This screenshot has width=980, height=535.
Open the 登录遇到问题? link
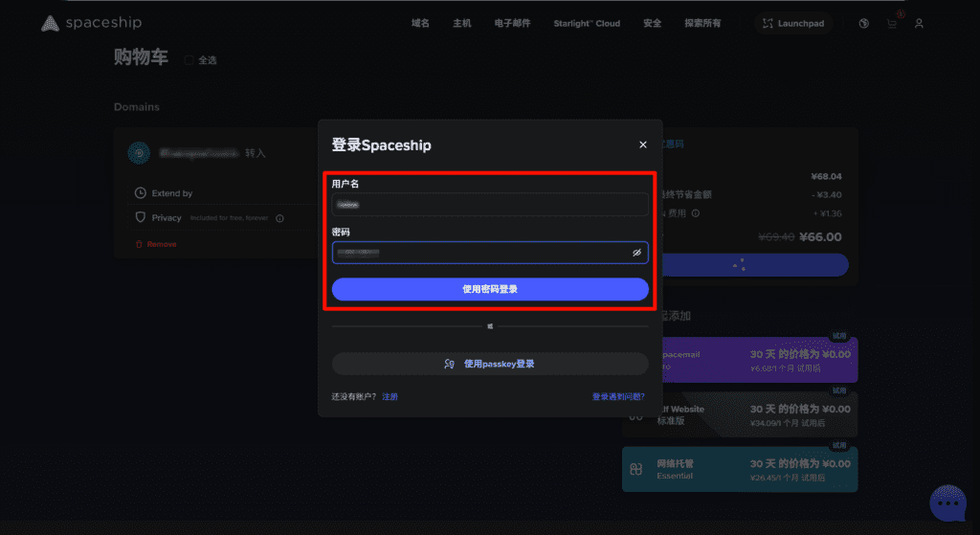pos(618,396)
